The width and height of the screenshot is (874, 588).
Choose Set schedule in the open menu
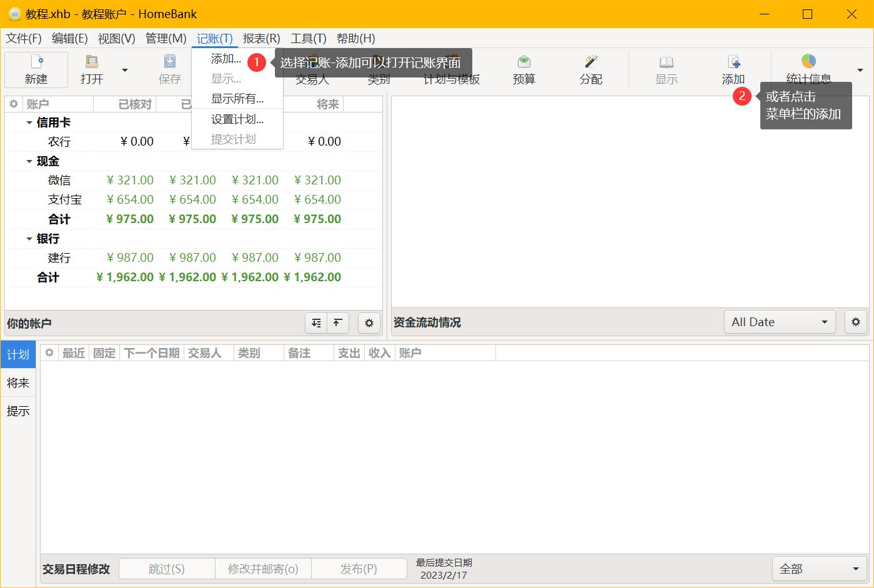click(x=237, y=119)
